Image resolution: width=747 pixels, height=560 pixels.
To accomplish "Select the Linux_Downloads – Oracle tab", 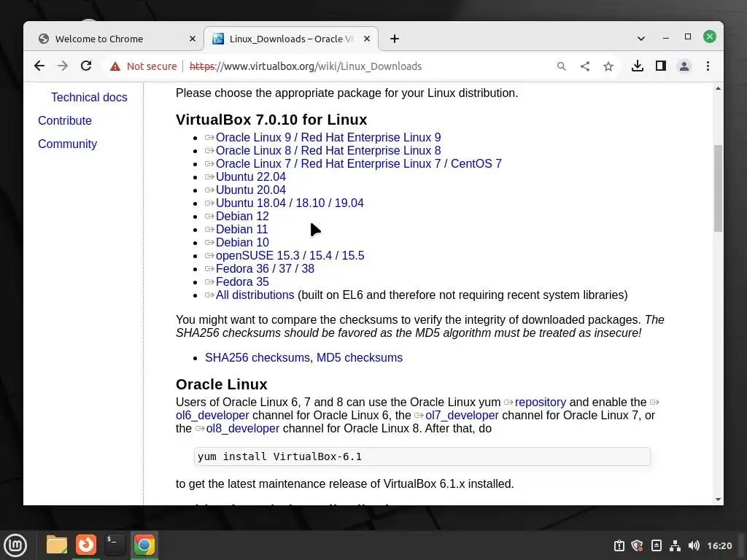I will 291,39.
